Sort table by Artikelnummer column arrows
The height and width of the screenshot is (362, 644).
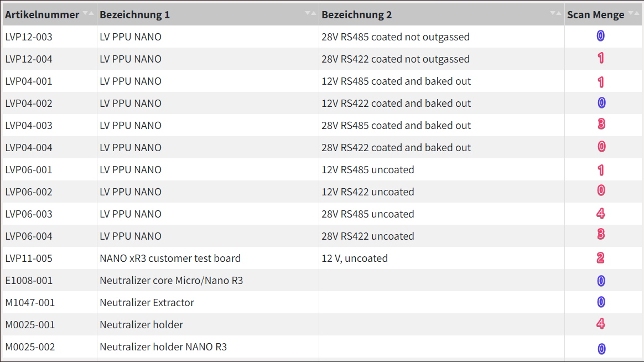pos(88,13)
